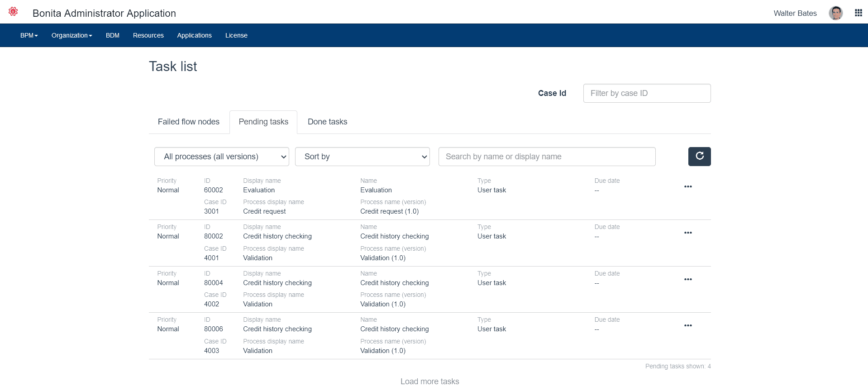Click the Case Id label
This screenshot has height=391, width=868.
coord(552,93)
